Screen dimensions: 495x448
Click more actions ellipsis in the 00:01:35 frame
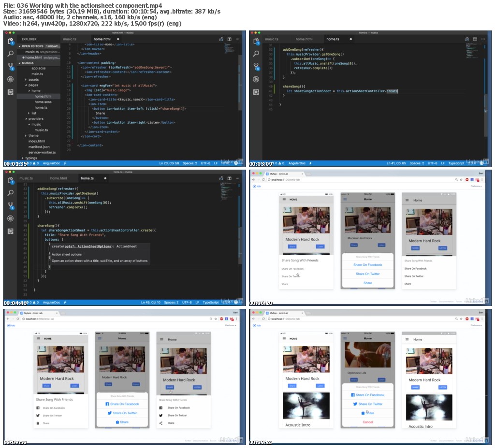(238, 39)
